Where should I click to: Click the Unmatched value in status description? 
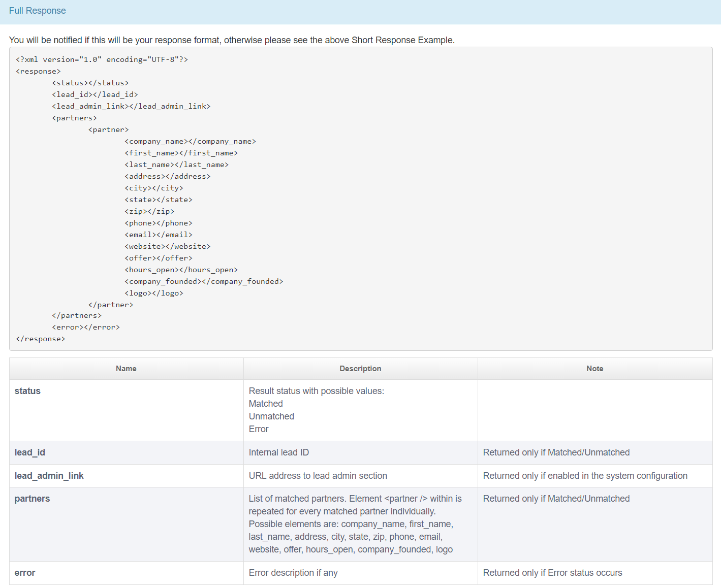[x=271, y=416]
